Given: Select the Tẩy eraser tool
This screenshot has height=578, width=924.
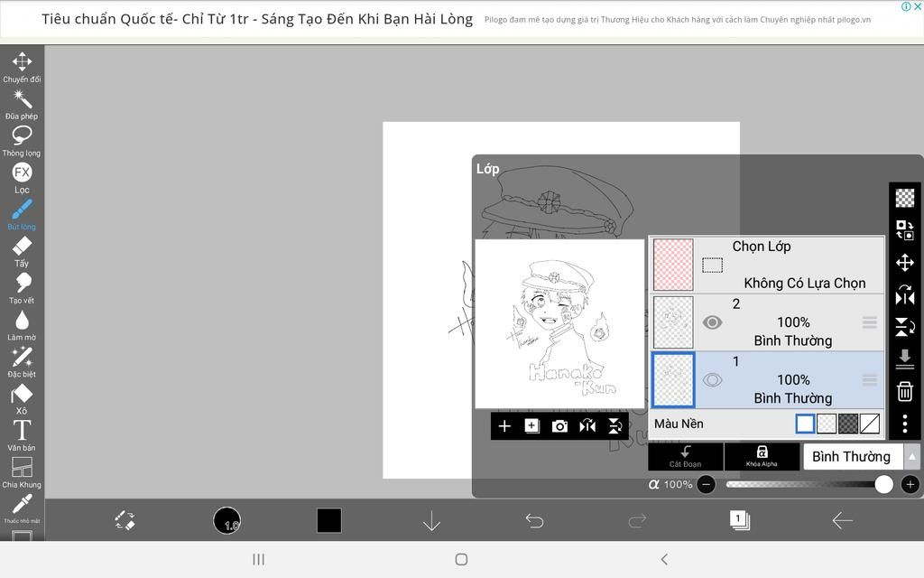Looking at the screenshot, I should point(22,252).
